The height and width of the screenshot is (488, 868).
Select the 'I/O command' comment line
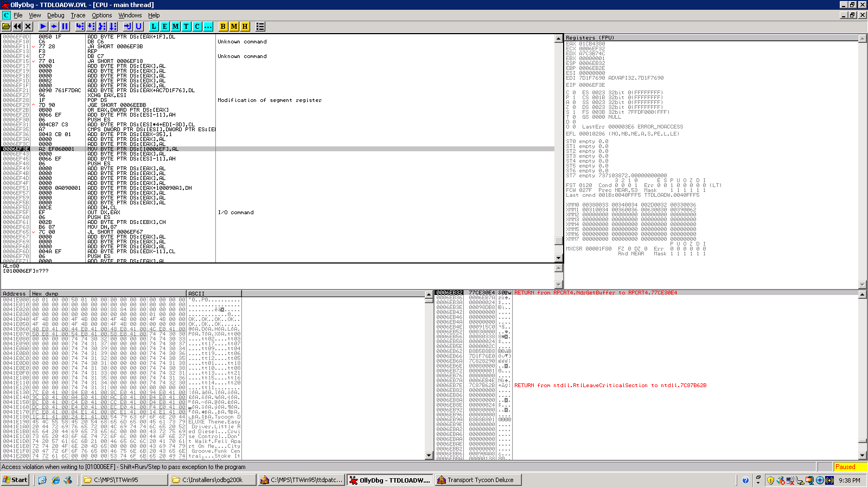pyautogui.click(x=235, y=213)
